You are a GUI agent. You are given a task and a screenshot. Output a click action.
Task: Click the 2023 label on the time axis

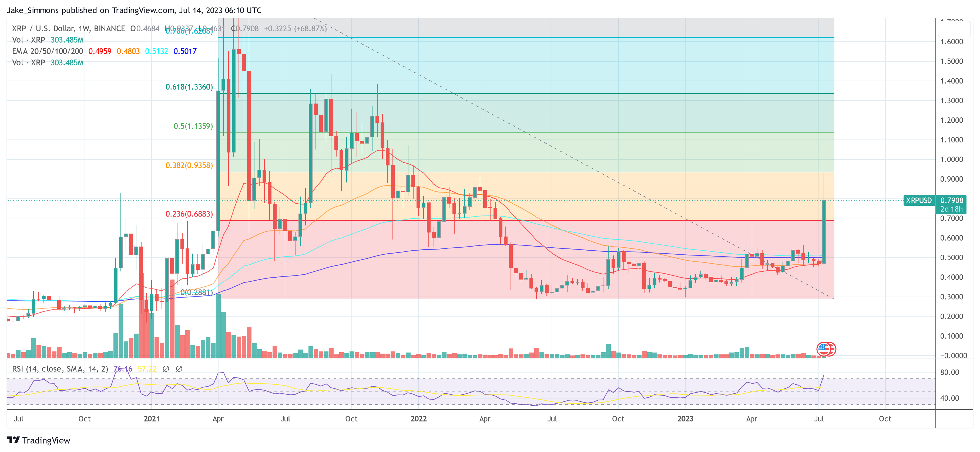685,419
